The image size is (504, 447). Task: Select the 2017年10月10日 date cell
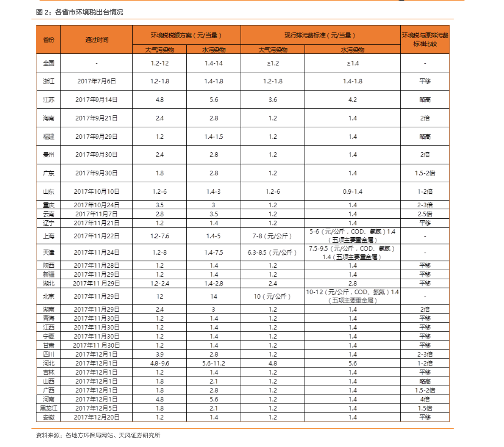[96, 192]
